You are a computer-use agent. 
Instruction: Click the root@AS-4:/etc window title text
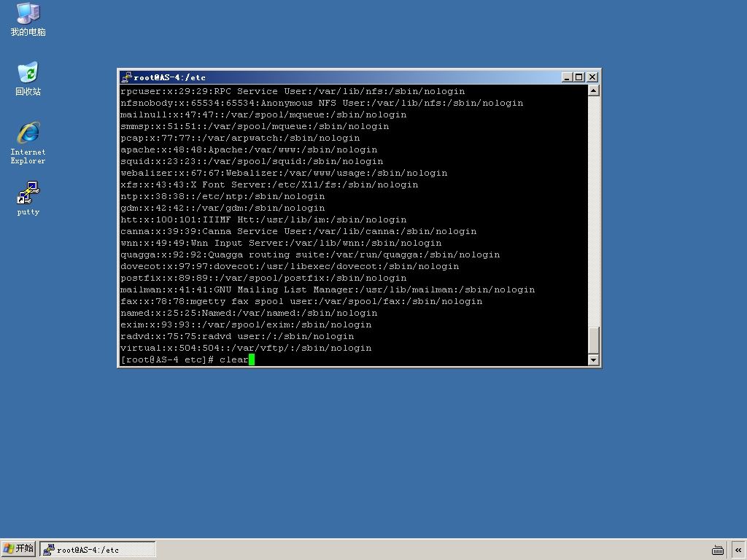[169, 77]
